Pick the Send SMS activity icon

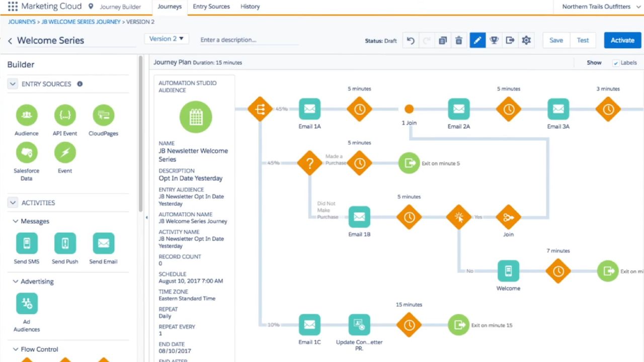[x=27, y=243]
